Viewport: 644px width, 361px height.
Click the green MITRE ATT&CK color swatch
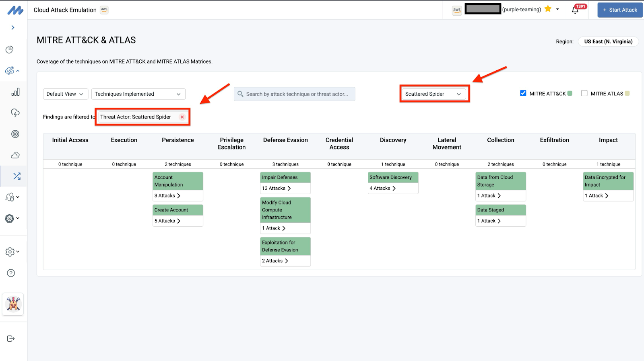click(x=570, y=93)
